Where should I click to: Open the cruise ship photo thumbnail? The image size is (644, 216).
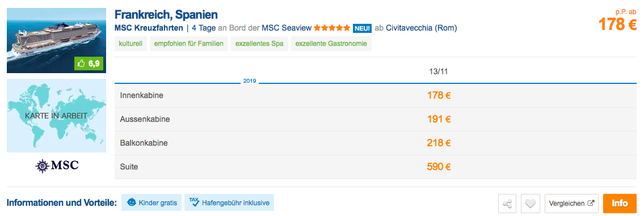click(57, 41)
